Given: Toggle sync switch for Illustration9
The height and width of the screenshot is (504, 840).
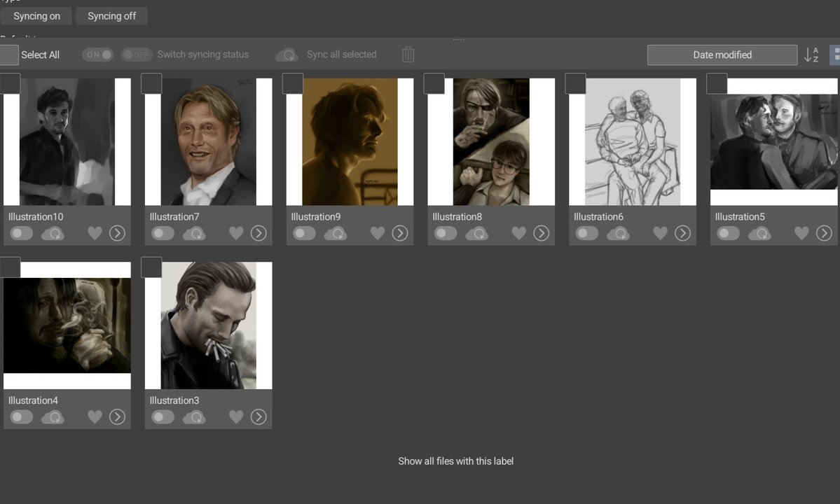Looking at the screenshot, I should point(304,233).
